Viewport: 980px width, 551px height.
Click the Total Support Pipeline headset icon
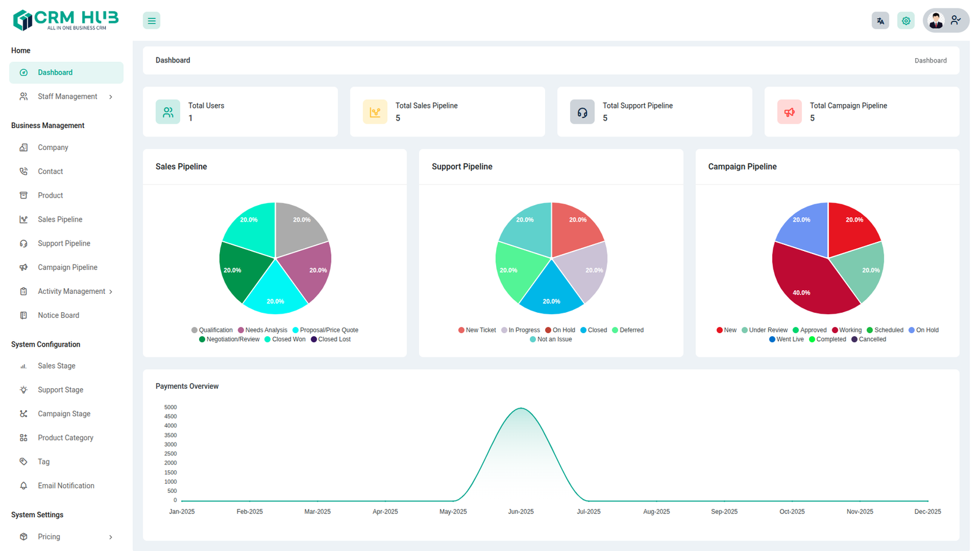582,112
